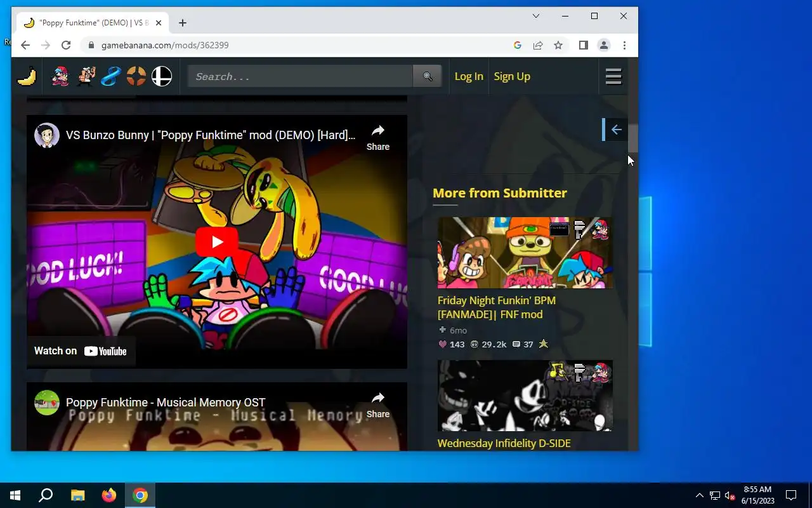This screenshot has width=812, height=508.
Task: Show hidden system tray icons
Action: (699, 495)
